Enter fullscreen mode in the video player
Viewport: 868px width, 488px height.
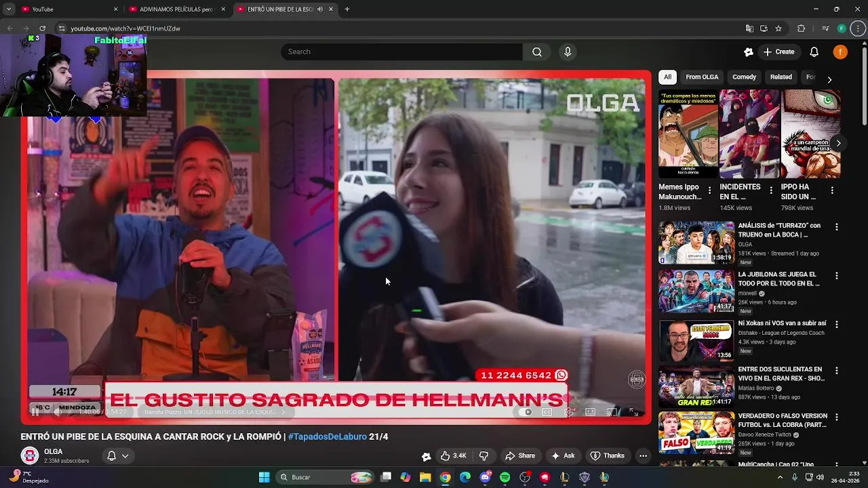tap(633, 411)
